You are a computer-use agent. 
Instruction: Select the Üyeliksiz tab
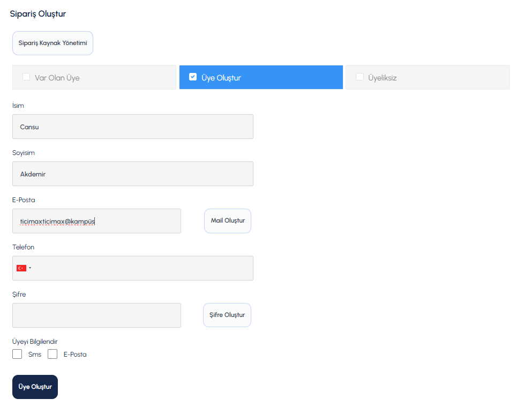[x=428, y=77]
